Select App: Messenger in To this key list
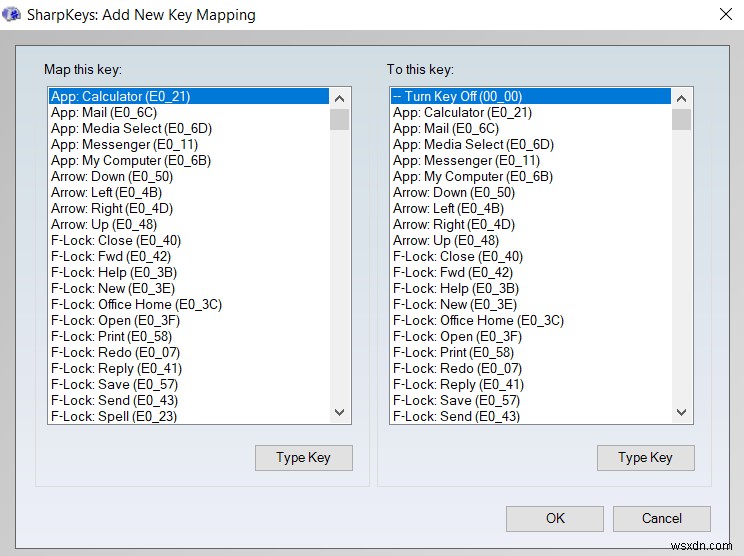Screen dimensions: 744x556 tap(531, 160)
